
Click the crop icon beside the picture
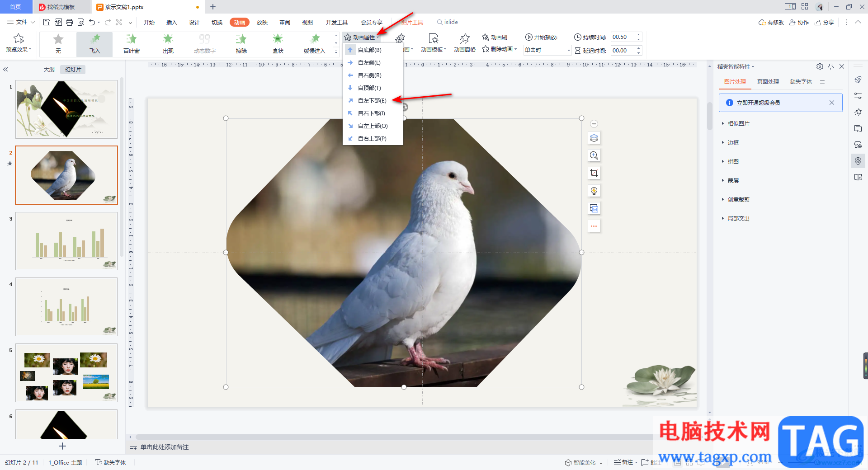594,173
